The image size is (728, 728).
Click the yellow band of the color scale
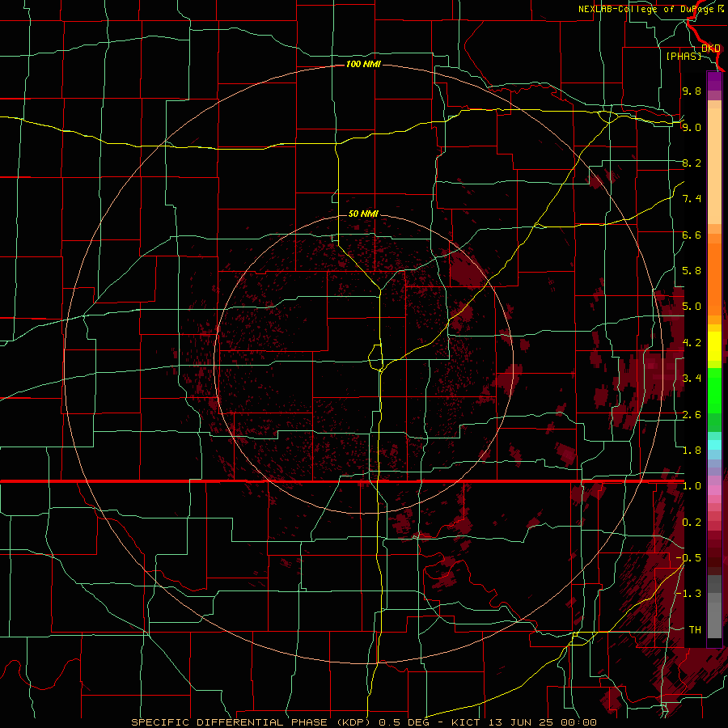click(x=714, y=346)
